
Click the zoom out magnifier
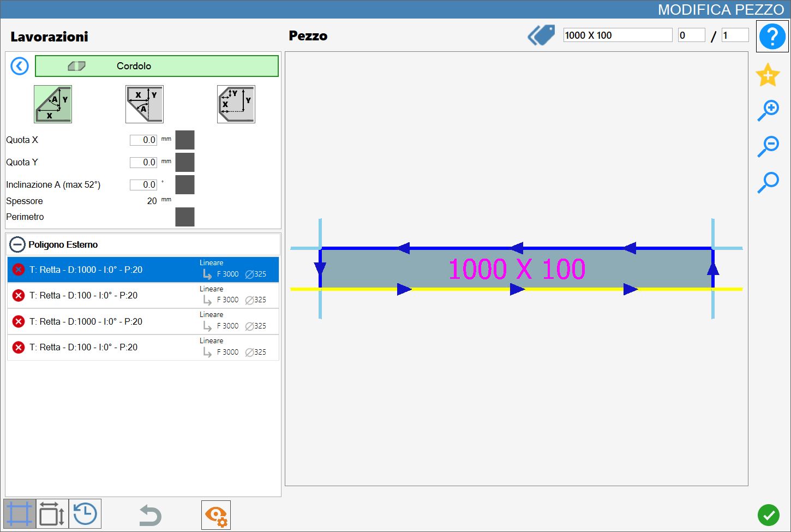tap(768, 146)
